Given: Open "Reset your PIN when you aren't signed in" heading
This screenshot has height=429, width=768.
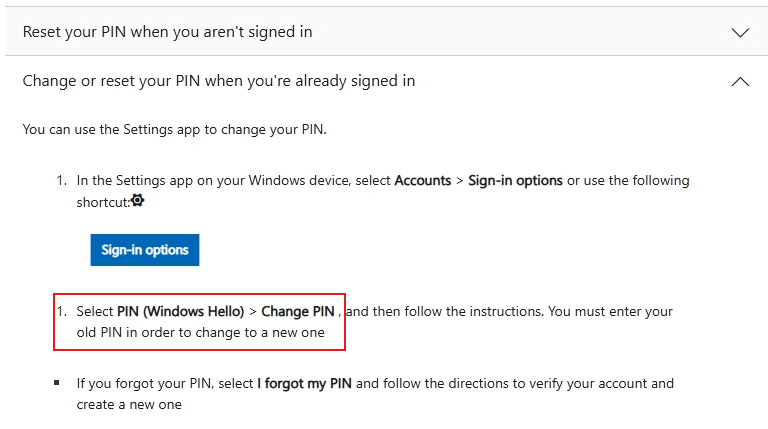Looking at the screenshot, I should pyautogui.click(x=168, y=32).
